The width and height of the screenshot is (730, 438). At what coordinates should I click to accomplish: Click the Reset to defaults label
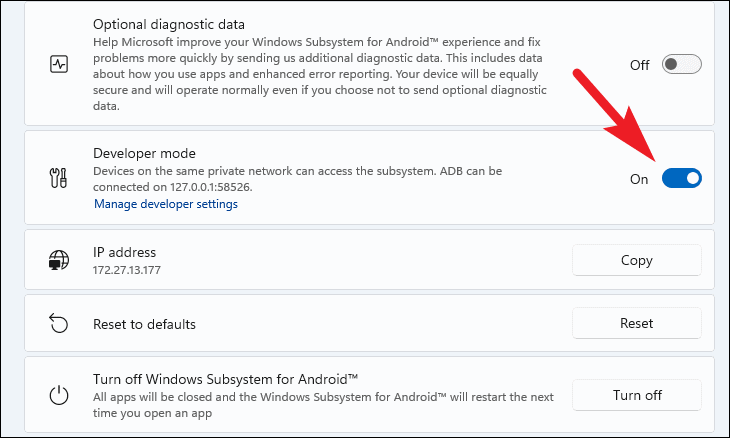tap(144, 324)
